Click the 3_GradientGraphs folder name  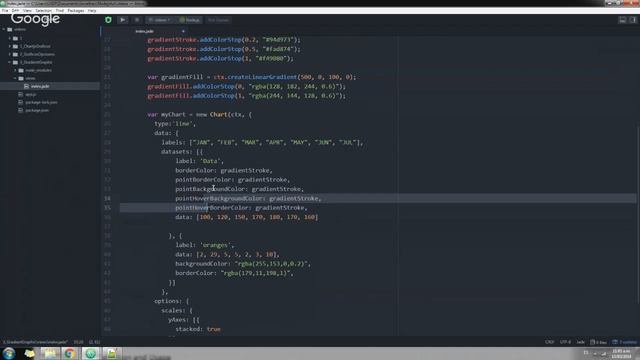point(36,62)
